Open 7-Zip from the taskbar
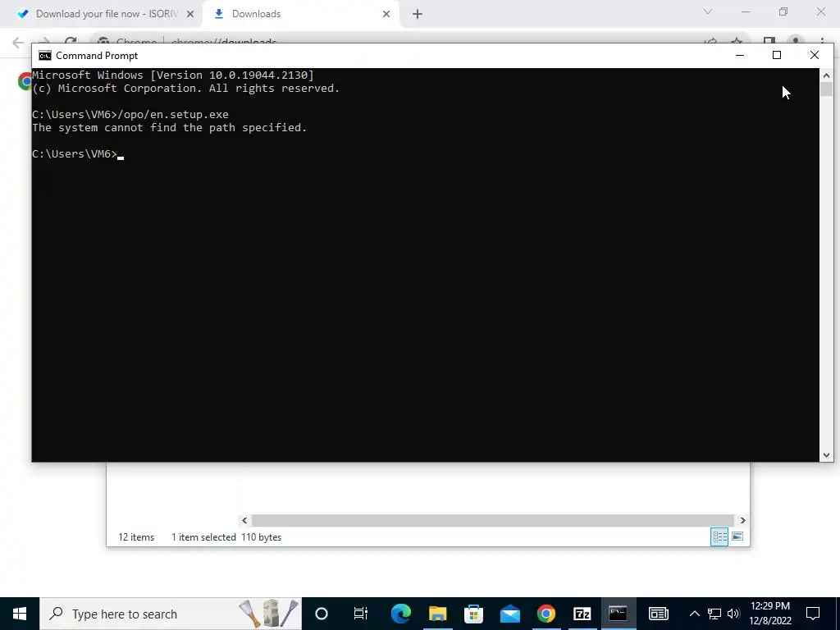Viewport: 840px width, 630px height. (582, 614)
